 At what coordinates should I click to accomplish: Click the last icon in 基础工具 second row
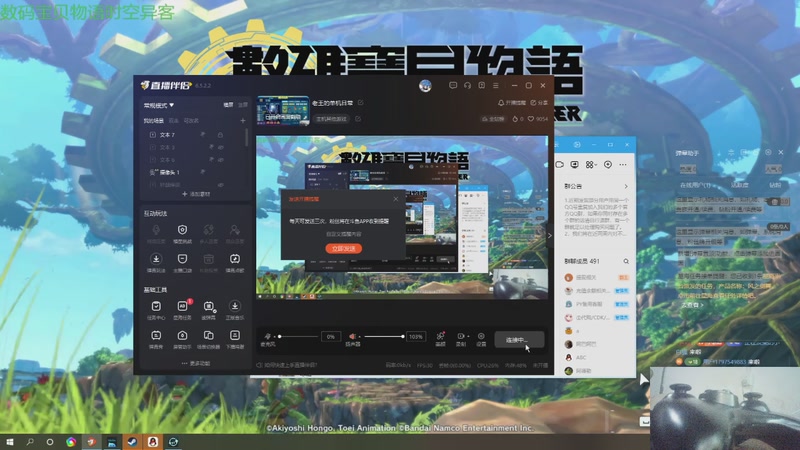tap(235, 335)
